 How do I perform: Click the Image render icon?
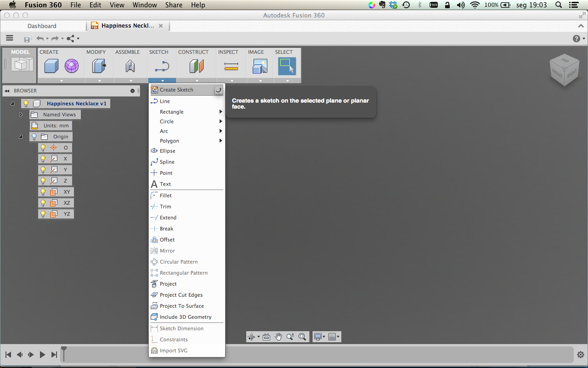pyautogui.click(x=260, y=66)
